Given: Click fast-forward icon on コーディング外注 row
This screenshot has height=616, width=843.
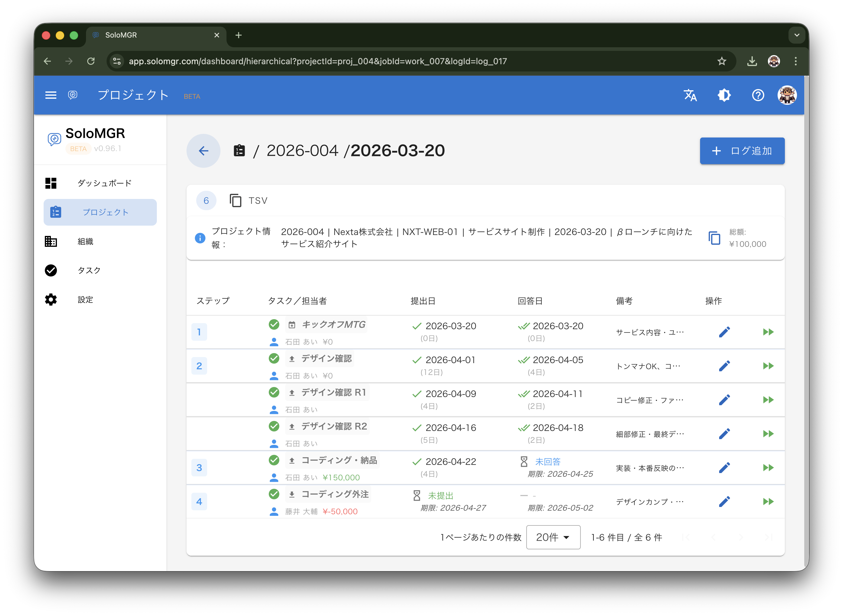Looking at the screenshot, I should 768,502.
